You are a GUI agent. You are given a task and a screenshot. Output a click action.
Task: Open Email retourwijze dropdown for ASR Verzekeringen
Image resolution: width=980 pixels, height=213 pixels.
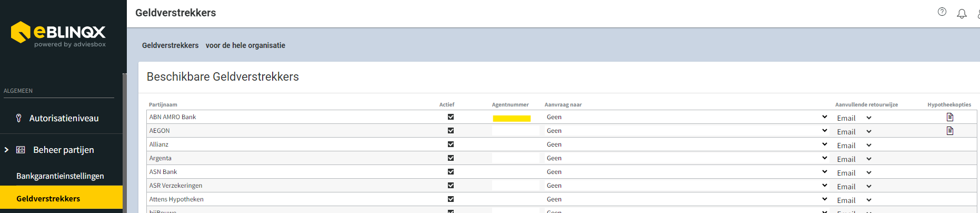[854, 186]
